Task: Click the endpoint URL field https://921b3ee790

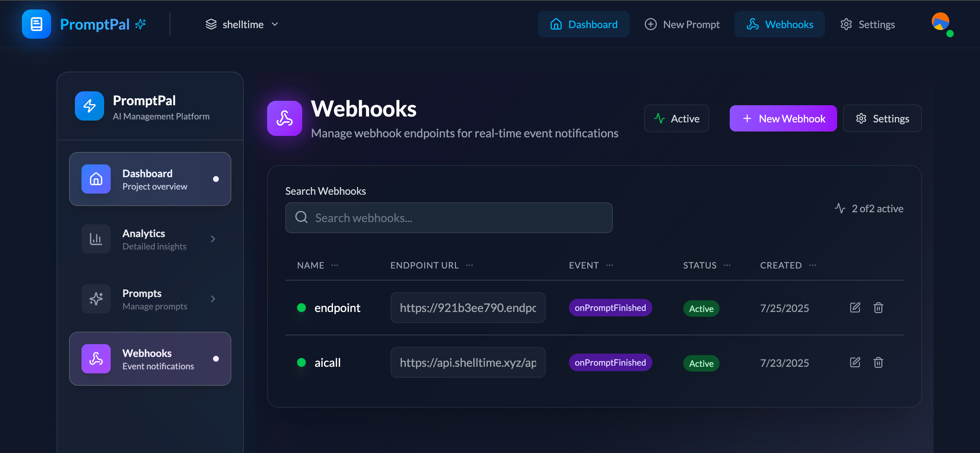Action: point(468,308)
